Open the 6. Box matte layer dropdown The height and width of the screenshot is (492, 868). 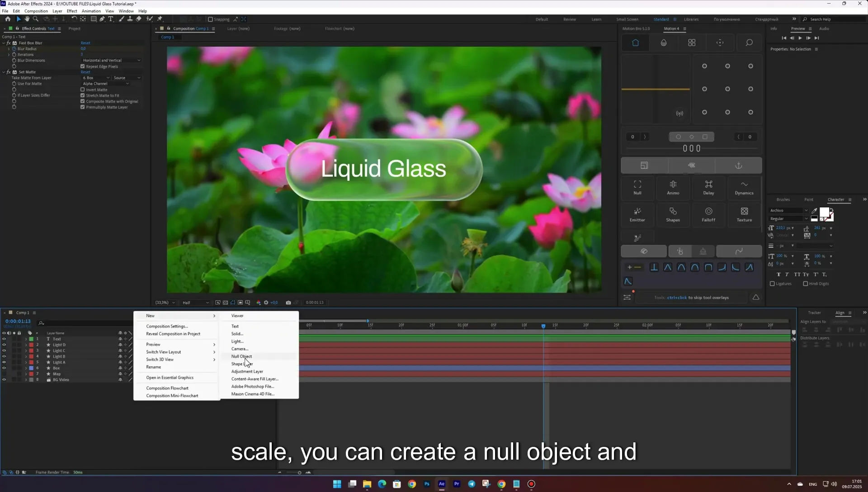pyautogui.click(x=96, y=78)
